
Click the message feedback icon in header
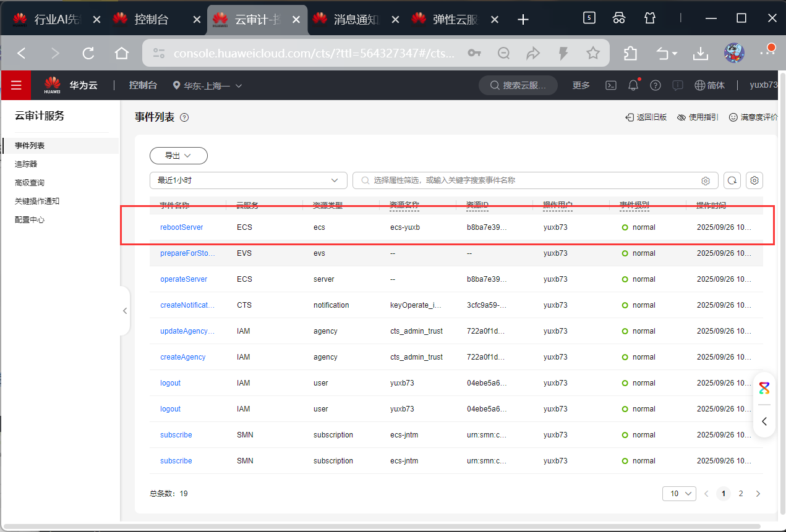click(x=678, y=85)
